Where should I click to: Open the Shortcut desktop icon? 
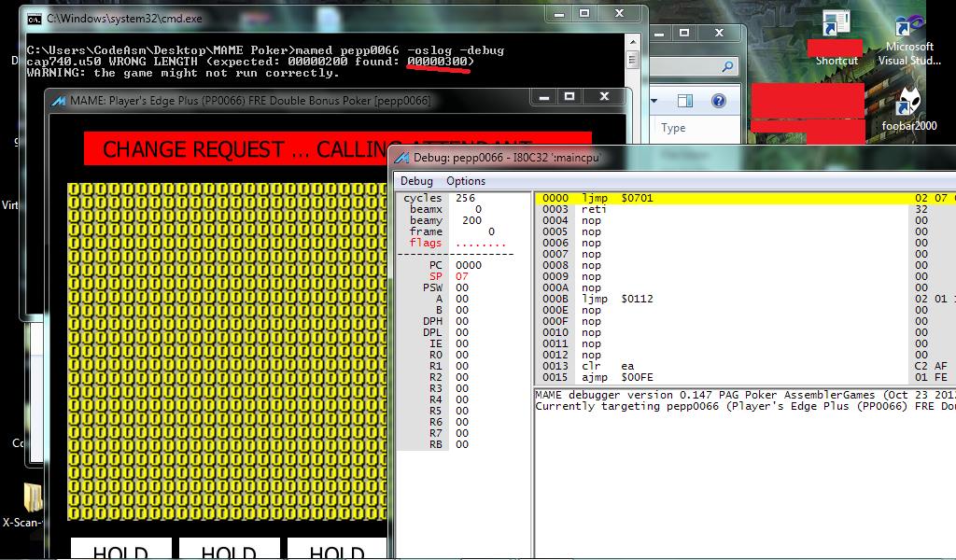click(836, 38)
